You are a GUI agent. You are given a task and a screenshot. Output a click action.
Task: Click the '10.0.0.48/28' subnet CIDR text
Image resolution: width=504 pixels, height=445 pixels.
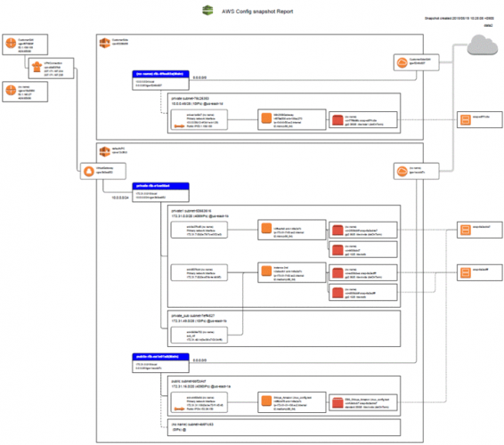click(197, 104)
